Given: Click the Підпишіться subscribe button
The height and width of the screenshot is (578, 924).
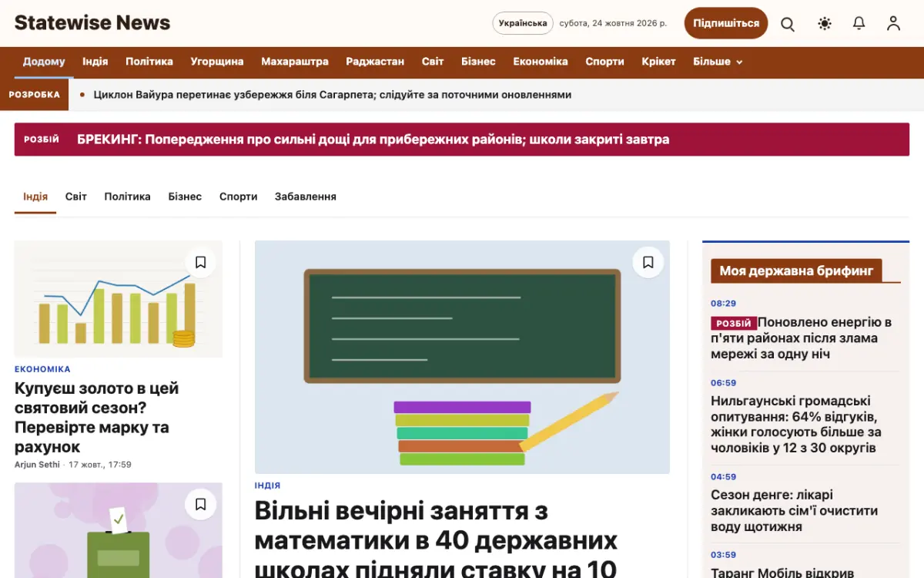Looking at the screenshot, I should (x=726, y=23).
